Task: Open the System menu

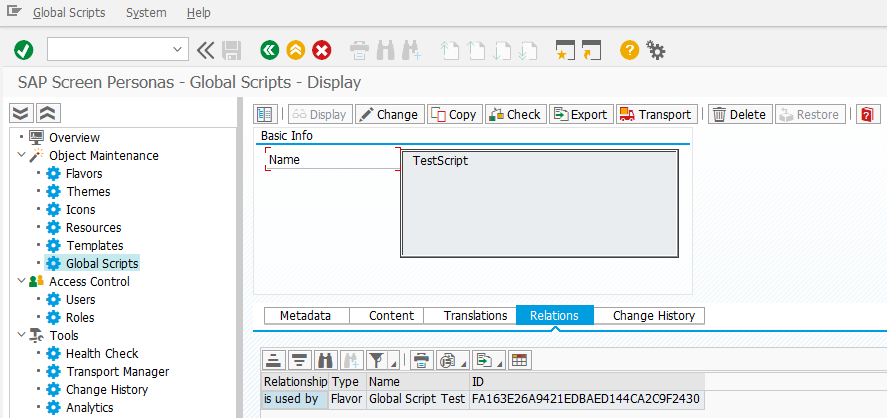Action: (x=146, y=12)
